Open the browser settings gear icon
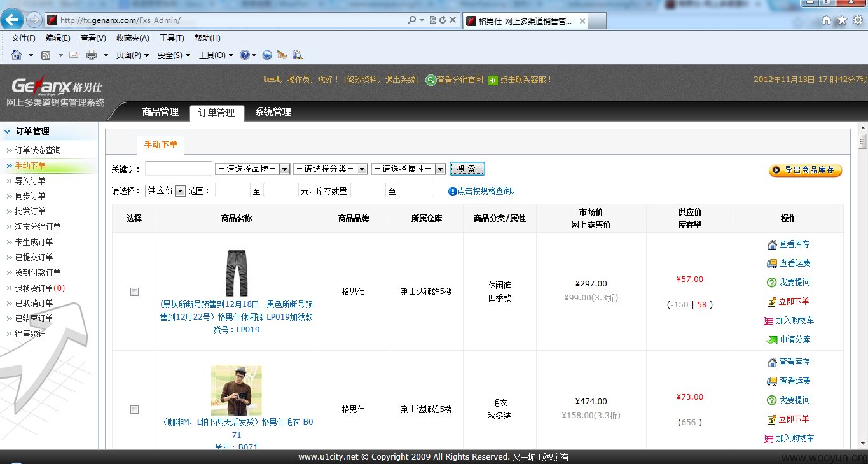 tap(857, 20)
